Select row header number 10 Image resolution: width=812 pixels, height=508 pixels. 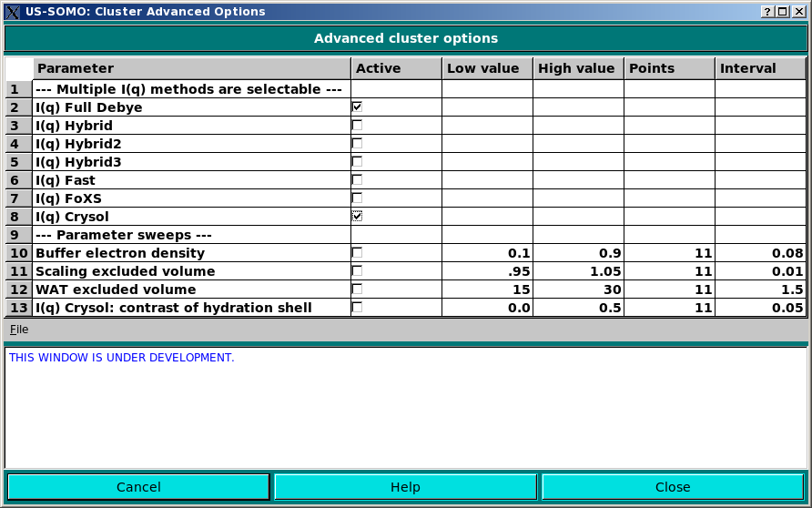tap(19, 253)
